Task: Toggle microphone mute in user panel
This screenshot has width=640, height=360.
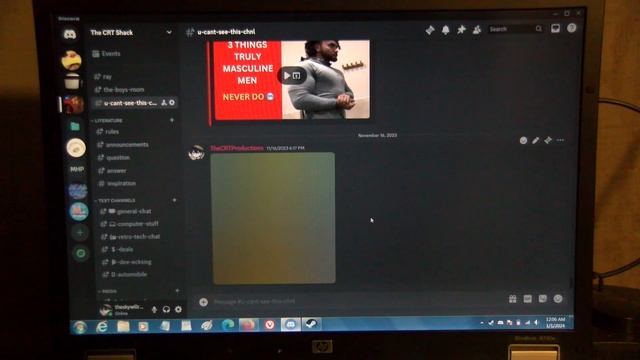Action: click(154, 310)
